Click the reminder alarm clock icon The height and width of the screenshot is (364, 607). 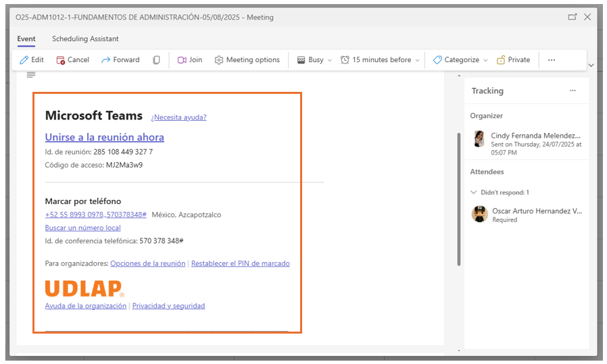(345, 60)
